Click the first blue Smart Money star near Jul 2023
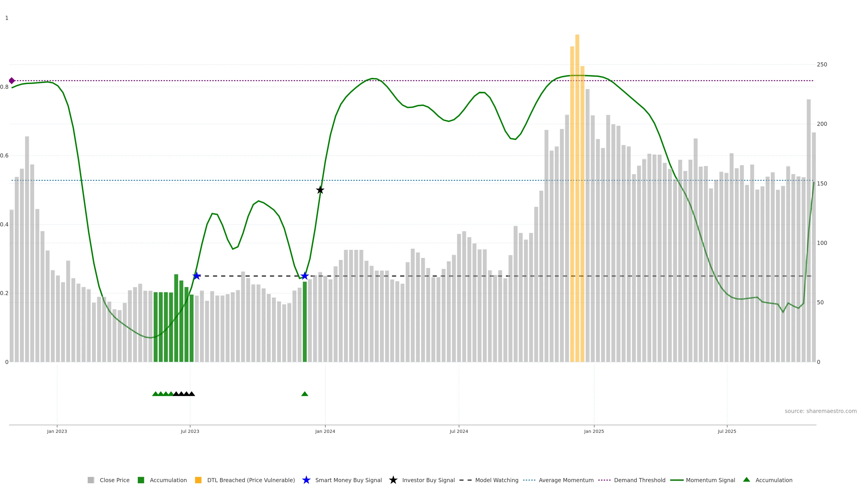The width and height of the screenshot is (868, 488). pyautogui.click(x=197, y=276)
